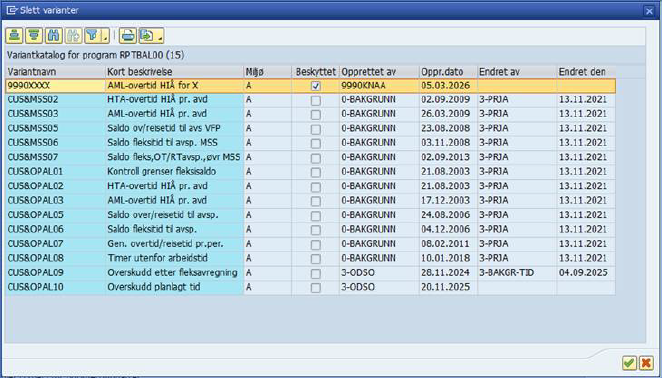662x378 pixels.
Task: Select variant CUS&OPAL10
Action: [x=55, y=288]
